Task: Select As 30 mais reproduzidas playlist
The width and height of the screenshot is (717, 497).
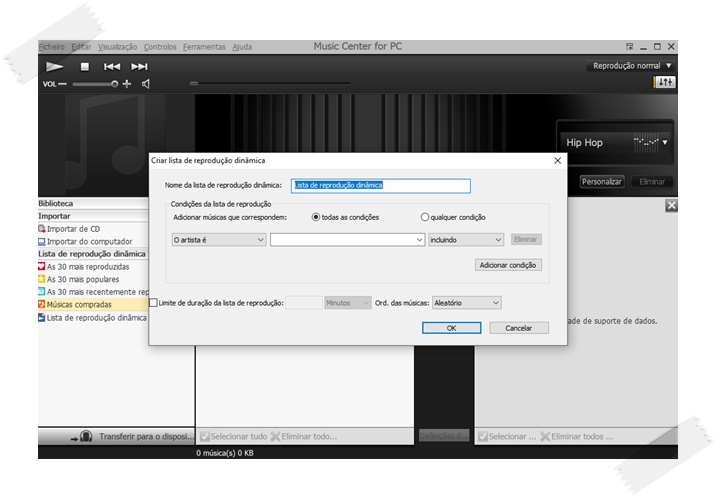Action: (88, 267)
